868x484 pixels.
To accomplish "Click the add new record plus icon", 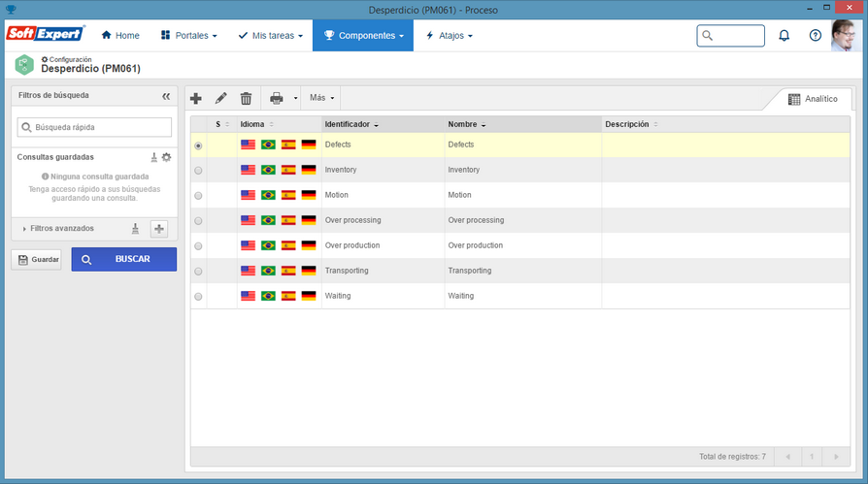I will point(195,99).
